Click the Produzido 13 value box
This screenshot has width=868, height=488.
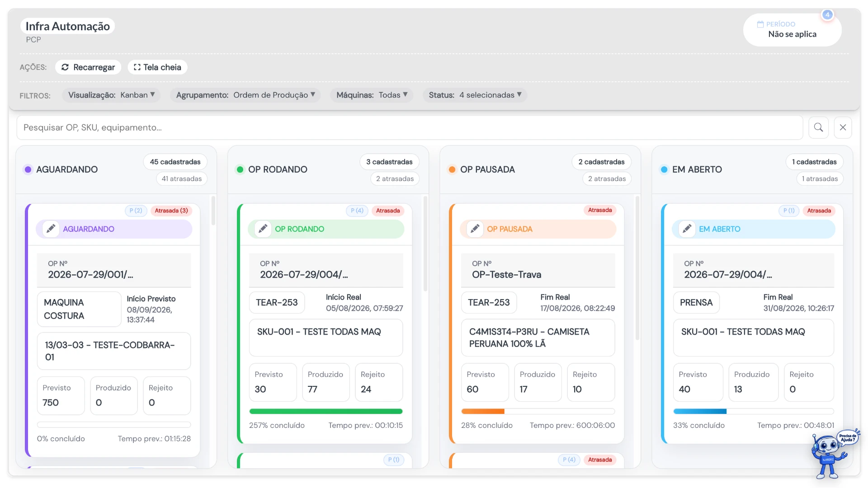[754, 382]
